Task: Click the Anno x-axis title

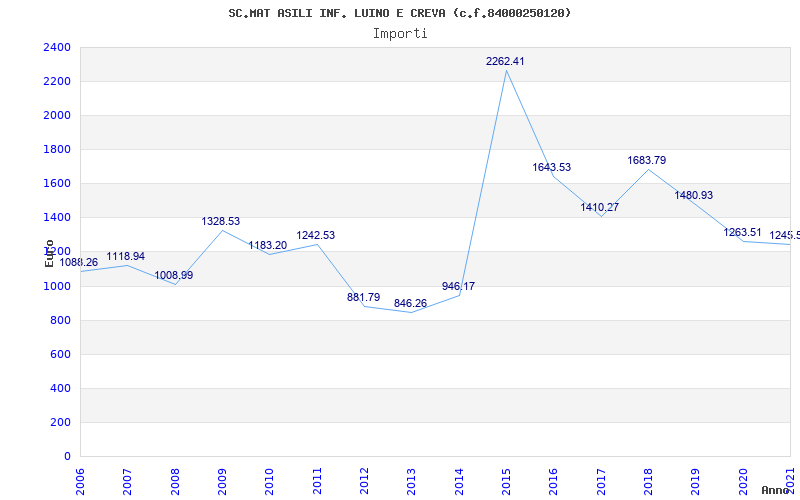Action: [x=774, y=490]
